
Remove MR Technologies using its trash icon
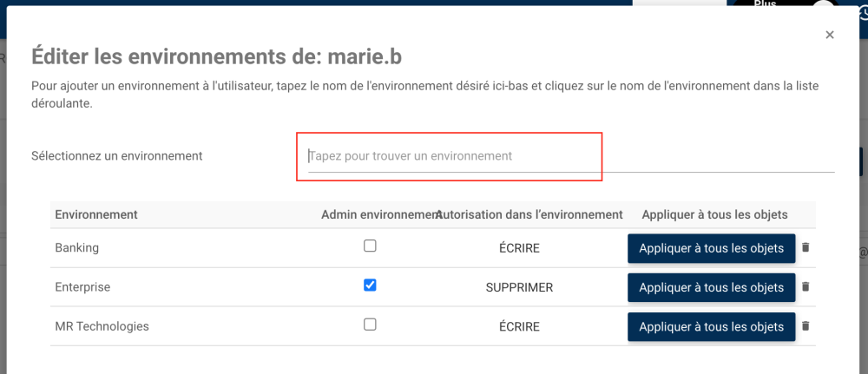pyautogui.click(x=806, y=326)
